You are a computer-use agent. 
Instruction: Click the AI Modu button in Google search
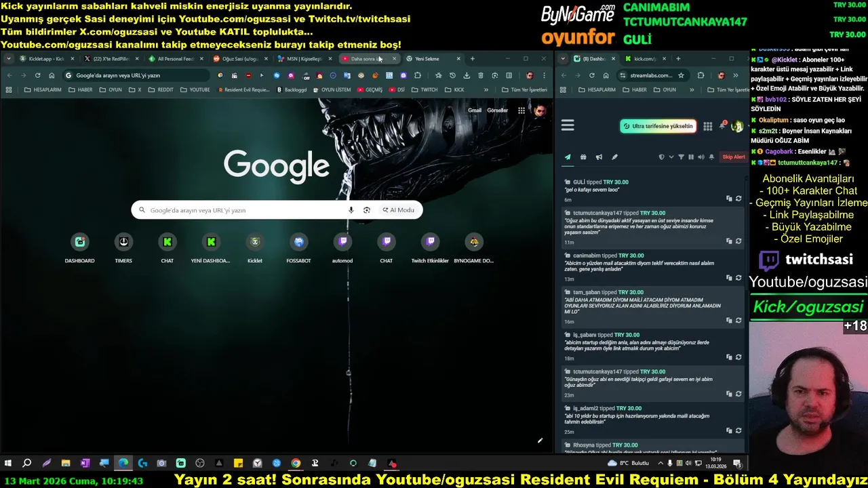pyautogui.click(x=398, y=210)
